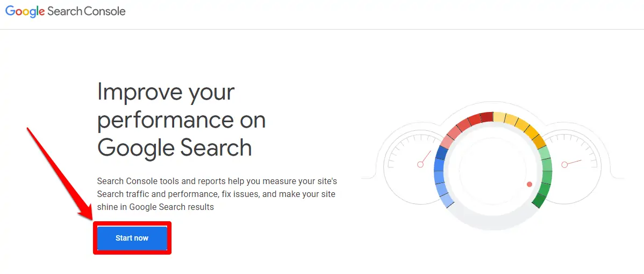This screenshot has width=644, height=274.
Task: Click the Search Console tools description paragraph
Action: click(217, 194)
